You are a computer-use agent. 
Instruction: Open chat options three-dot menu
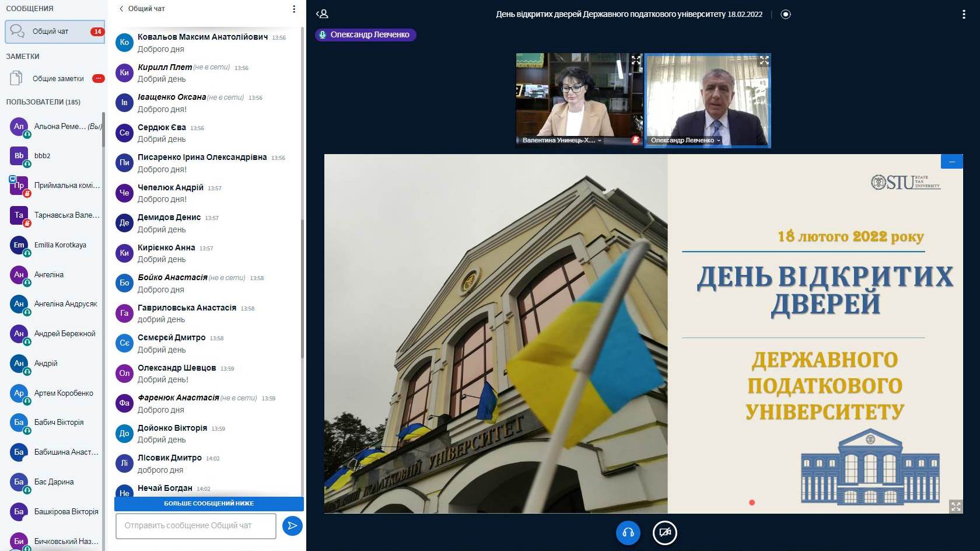[x=294, y=9]
